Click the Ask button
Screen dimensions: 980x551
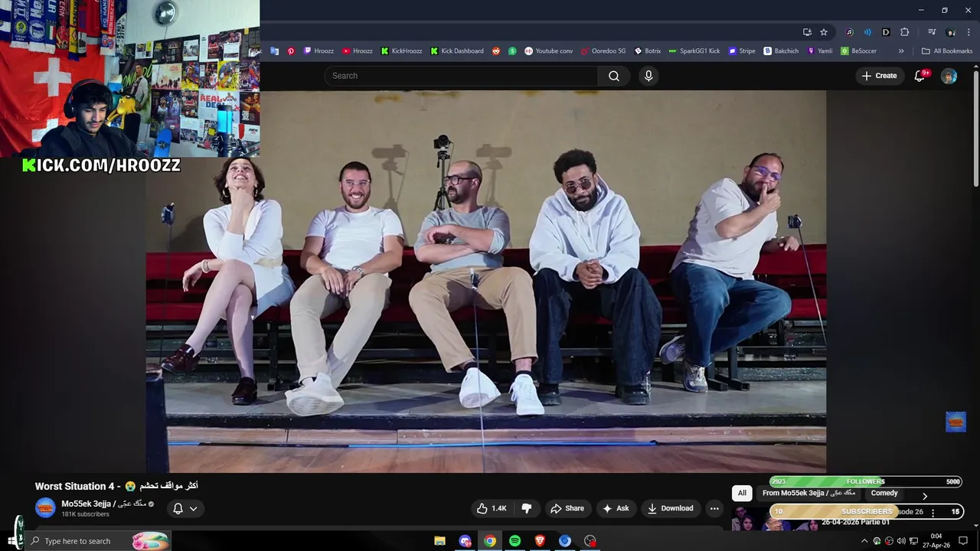616,508
